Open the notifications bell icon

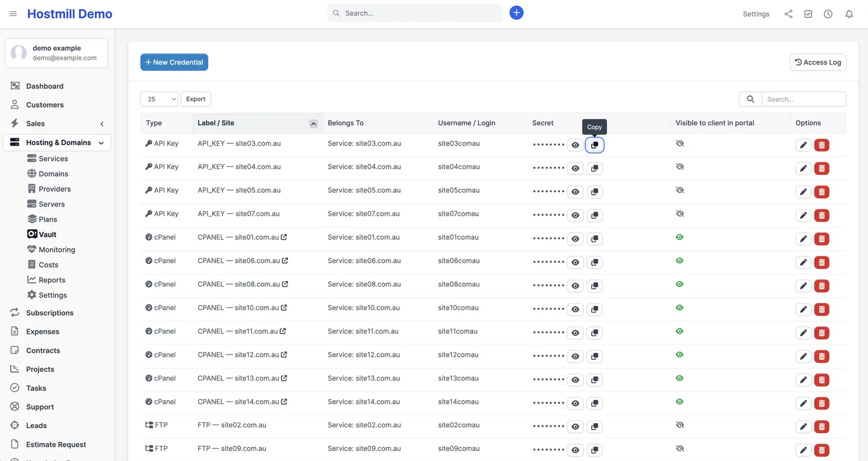[x=849, y=14]
